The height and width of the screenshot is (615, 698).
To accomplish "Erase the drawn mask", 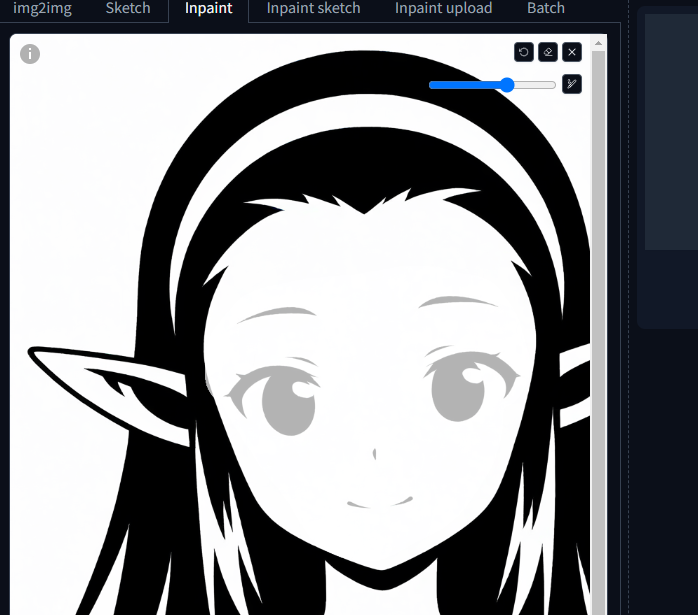I will [548, 52].
